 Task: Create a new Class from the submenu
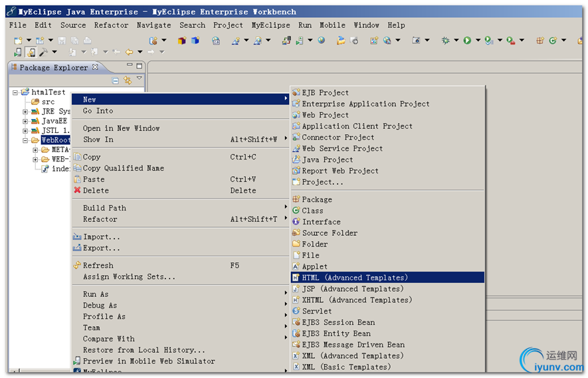pyautogui.click(x=312, y=211)
